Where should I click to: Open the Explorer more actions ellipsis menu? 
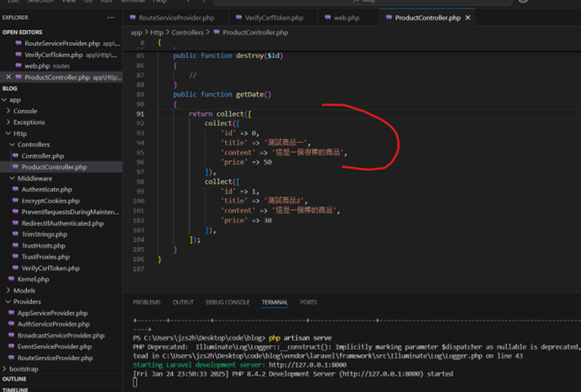(x=111, y=18)
